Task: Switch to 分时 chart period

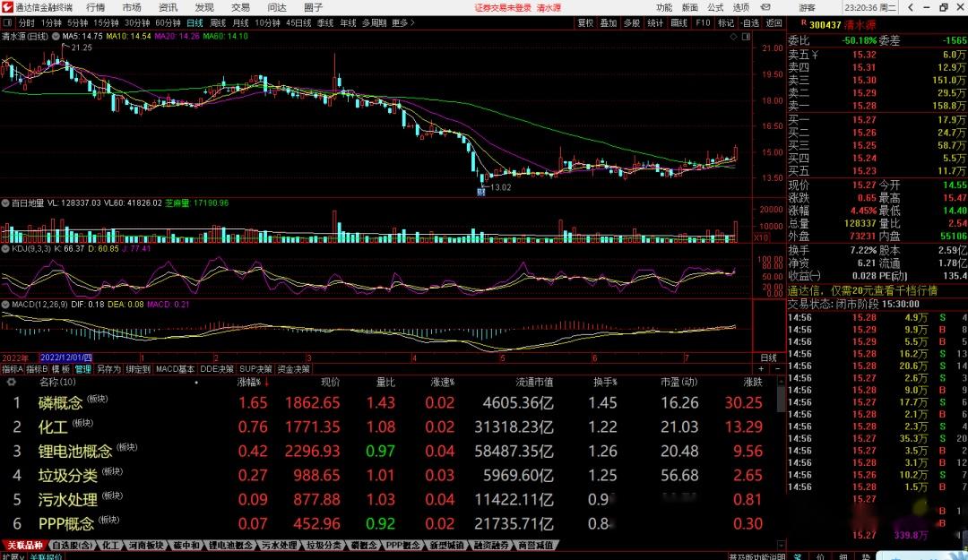Action: point(27,22)
